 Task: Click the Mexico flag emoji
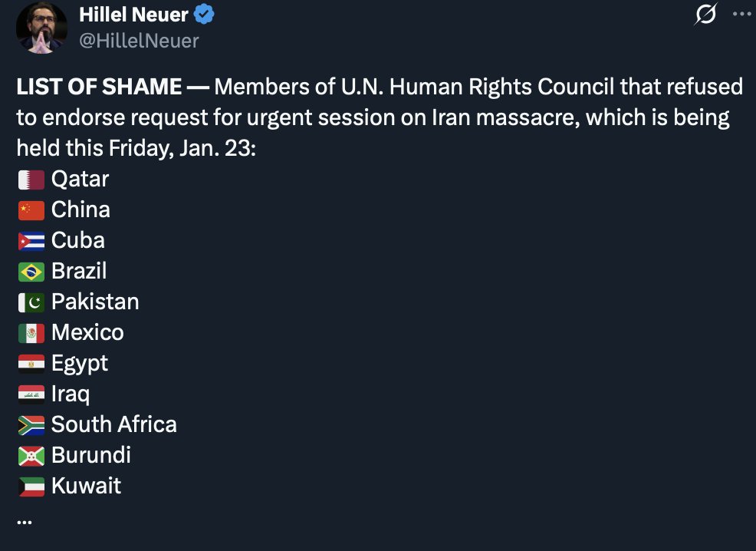pyautogui.click(x=31, y=333)
